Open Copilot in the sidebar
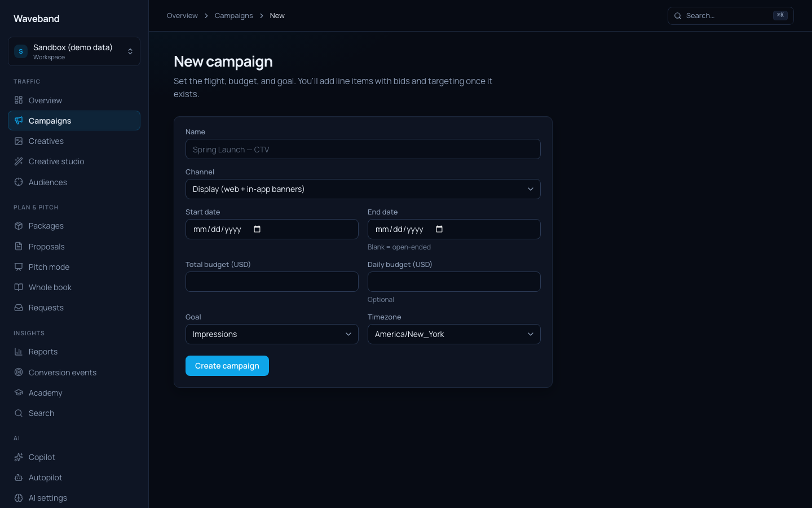 pos(74,457)
